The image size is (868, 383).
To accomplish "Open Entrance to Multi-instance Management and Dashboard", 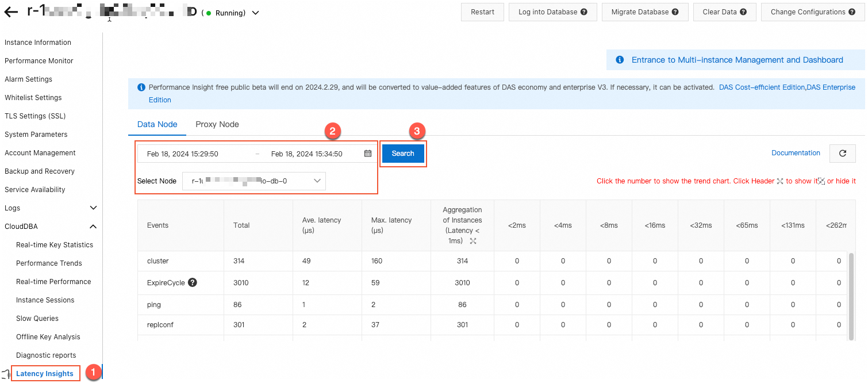I will coord(737,60).
